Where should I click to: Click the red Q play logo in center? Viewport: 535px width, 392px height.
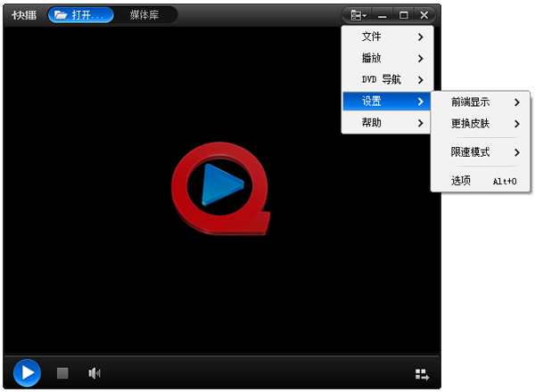218,188
